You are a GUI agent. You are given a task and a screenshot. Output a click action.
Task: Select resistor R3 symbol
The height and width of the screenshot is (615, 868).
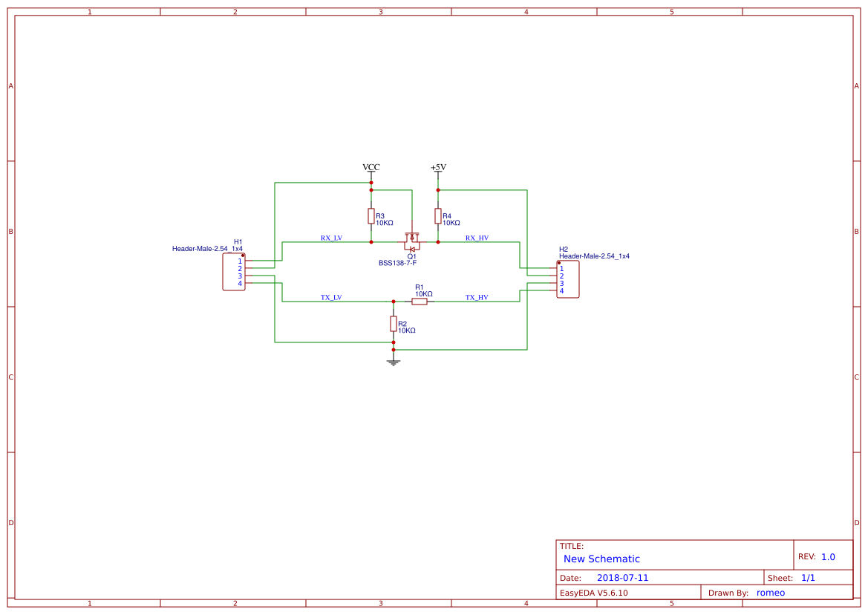(x=371, y=217)
